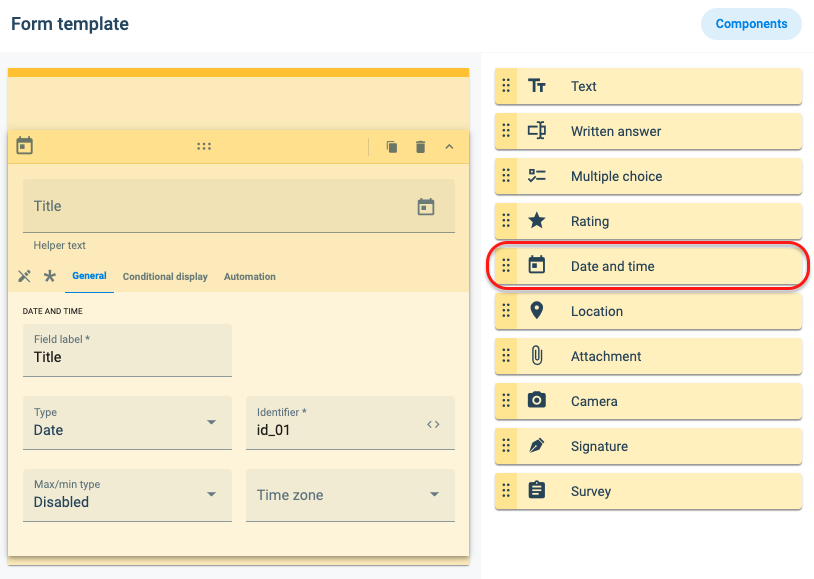Viewport: 814px width, 579px height.
Task: Select the Date and time component
Action: (x=648, y=266)
